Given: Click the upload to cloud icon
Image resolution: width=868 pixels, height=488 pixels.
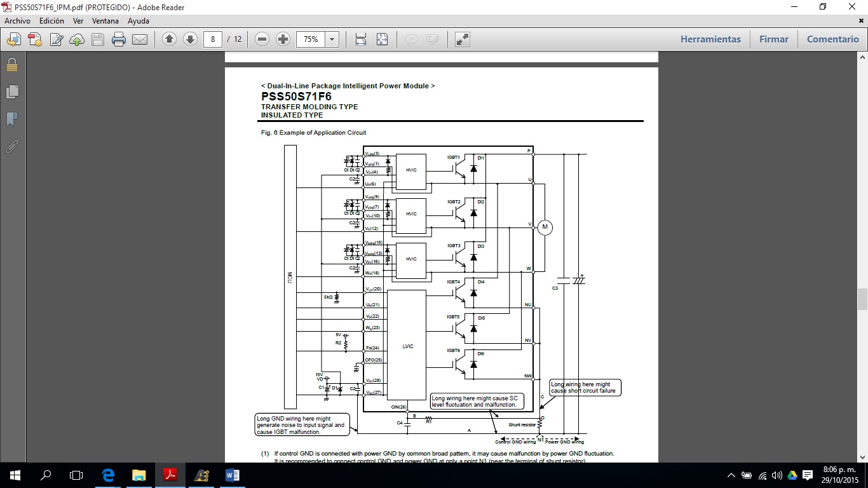Looking at the screenshot, I should coord(77,39).
